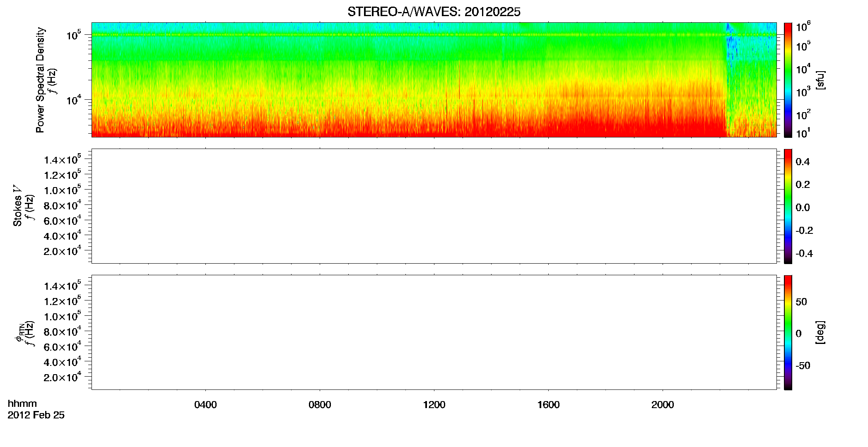Click the hhmm time axis label

(22, 404)
